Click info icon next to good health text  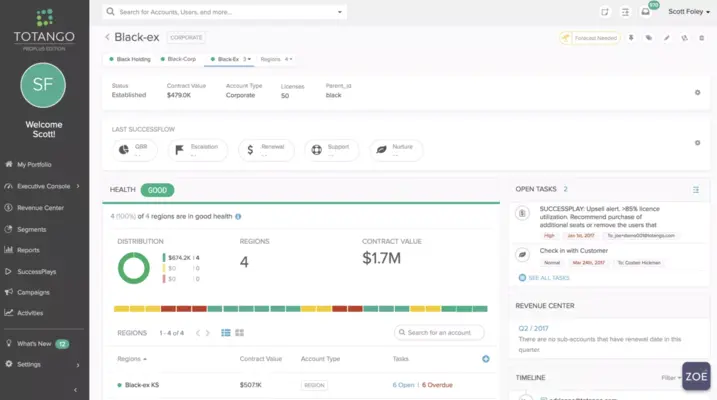pyautogui.click(x=238, y=217)
